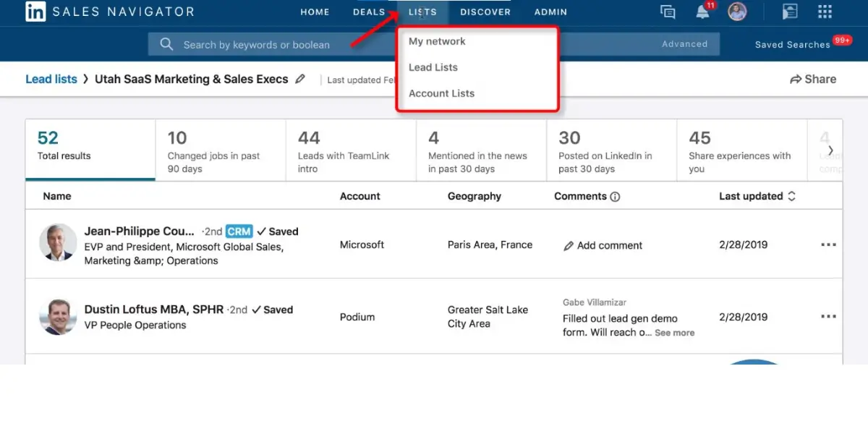Click the search magnifier icon
The width and height of the screenshot is (868, 434).
166,44
